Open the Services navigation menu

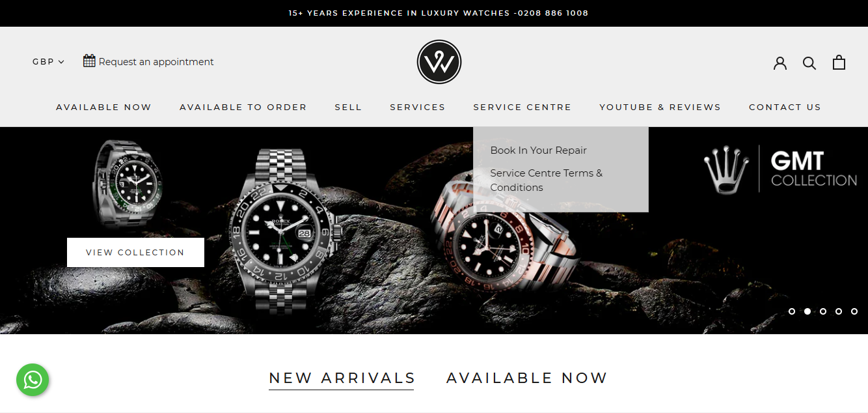pyautogui.click(x=417, y=107)
